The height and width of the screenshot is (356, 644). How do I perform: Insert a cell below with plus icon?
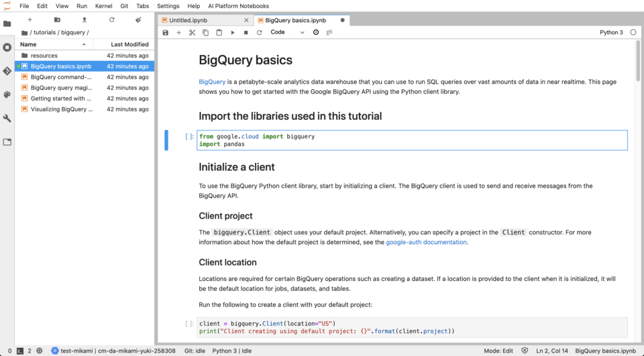pyautogui.click(x=178, y=32)
